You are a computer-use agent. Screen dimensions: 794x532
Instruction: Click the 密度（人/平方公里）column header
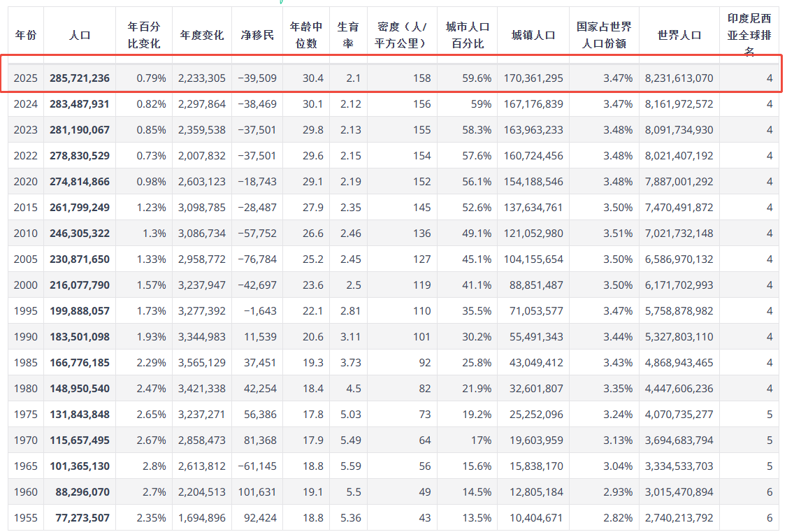[x=402, y=35]
